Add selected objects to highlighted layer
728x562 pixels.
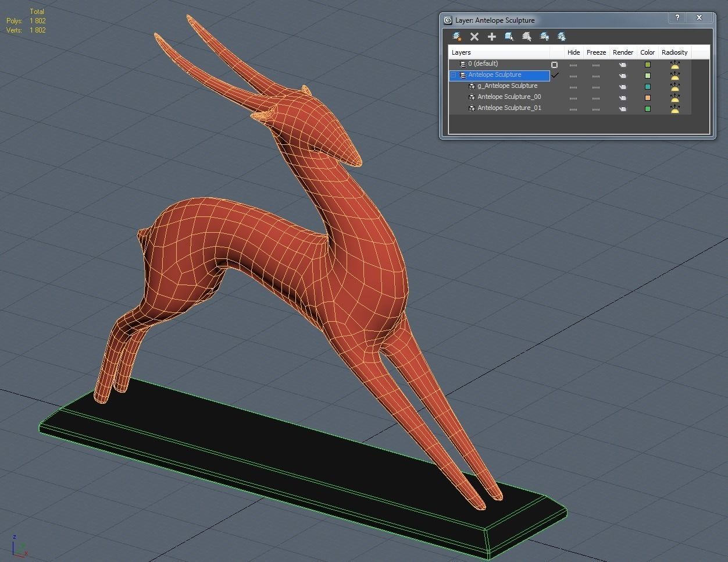[492, 37]
